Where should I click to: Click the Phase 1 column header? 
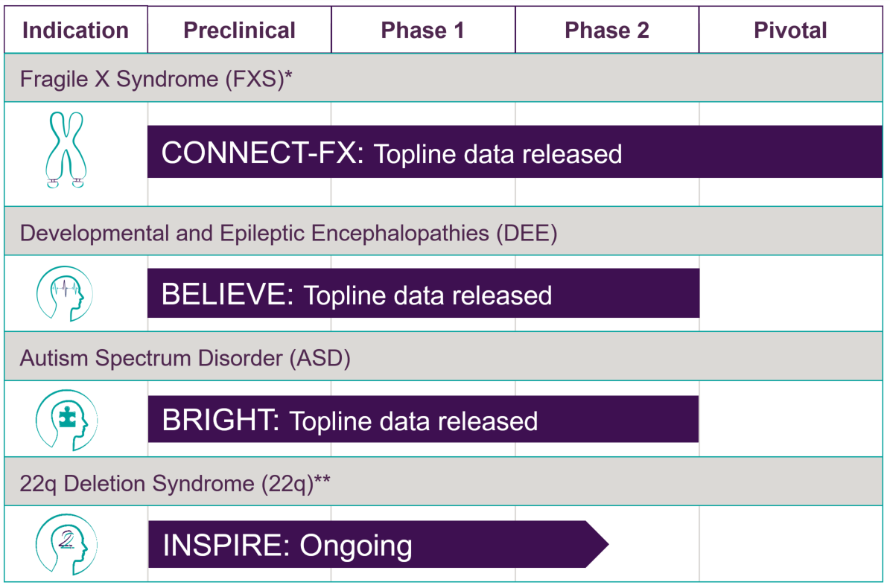point(424,30)
